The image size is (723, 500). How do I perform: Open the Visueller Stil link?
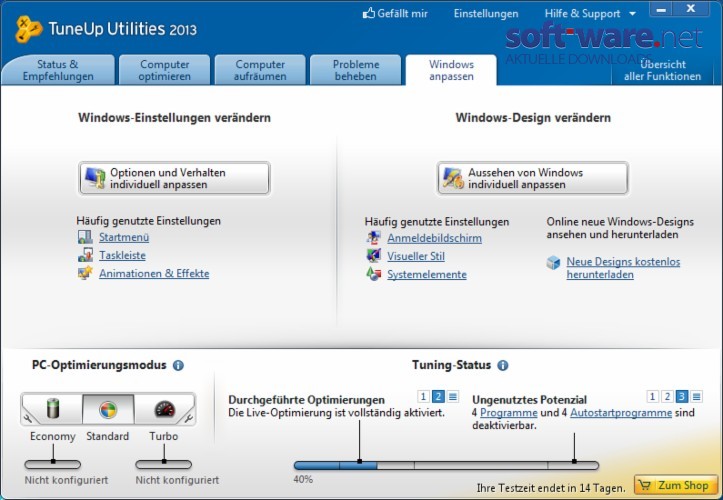[416, 256]
